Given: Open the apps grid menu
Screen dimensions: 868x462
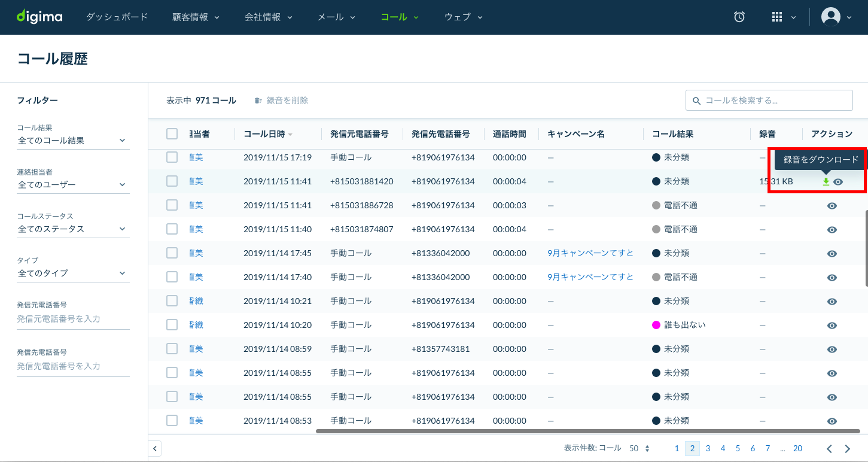Looking at the screenshot, I should pyautogui.click(x=777, y=17).
